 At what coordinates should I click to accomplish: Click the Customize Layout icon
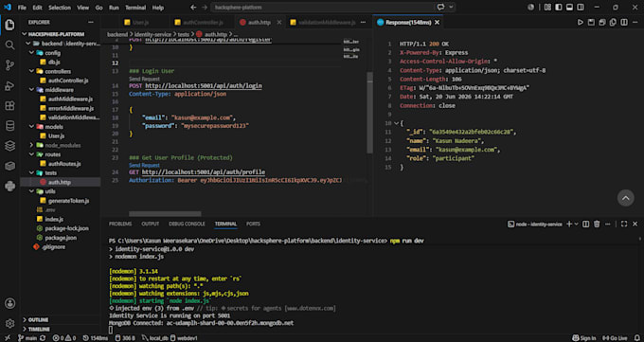point(547,8)
